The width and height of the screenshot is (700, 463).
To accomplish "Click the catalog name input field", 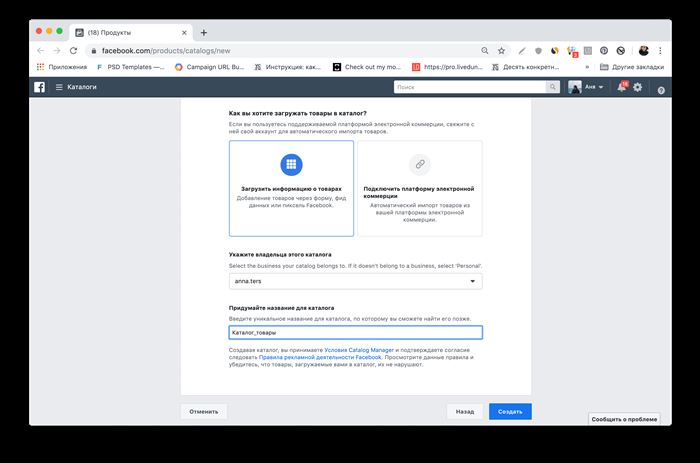I will pyautogui.click(x=356, y=333).
